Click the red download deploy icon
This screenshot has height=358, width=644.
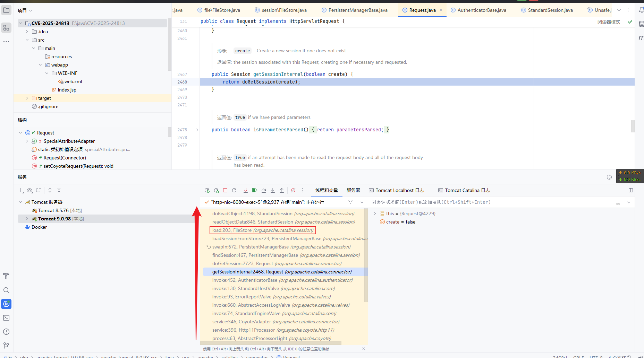246,190
